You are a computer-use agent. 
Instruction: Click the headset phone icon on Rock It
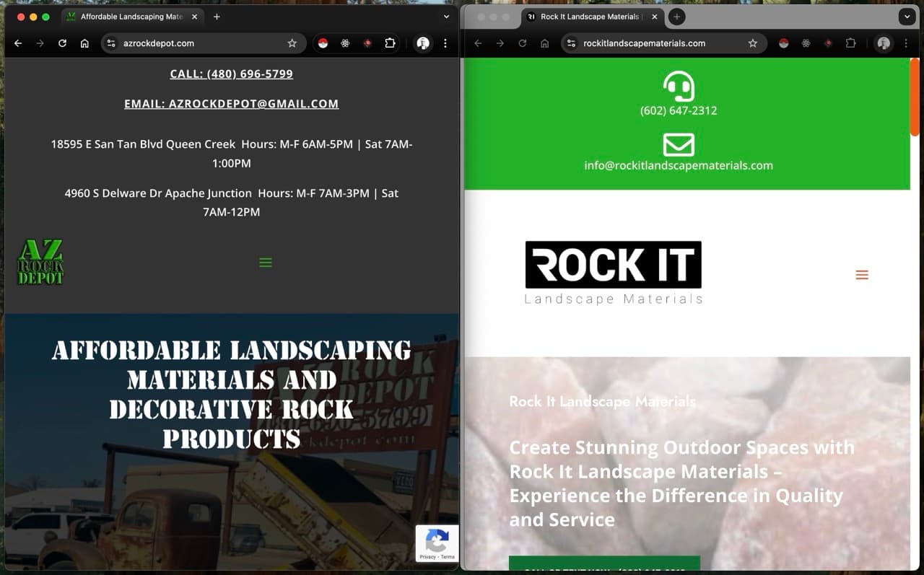click(x=679, y=86)
